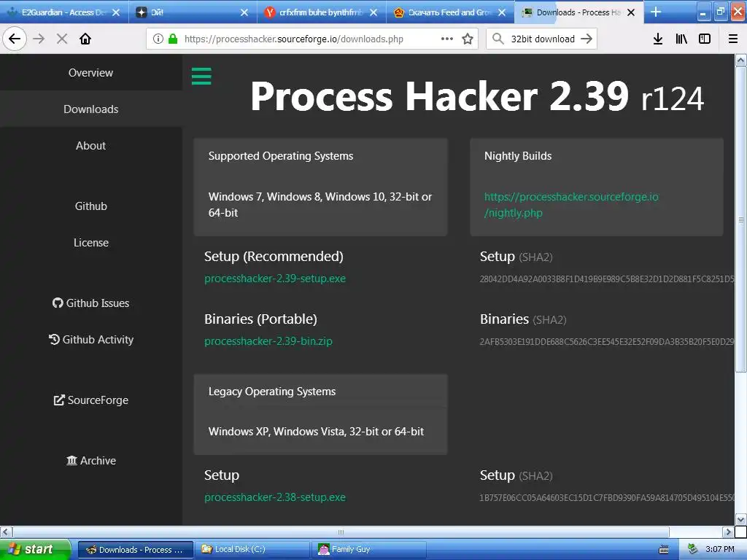Click the horizontal scrollbar left arrow
The width and height of the screenshot is (747, 560).
point(6,532)
